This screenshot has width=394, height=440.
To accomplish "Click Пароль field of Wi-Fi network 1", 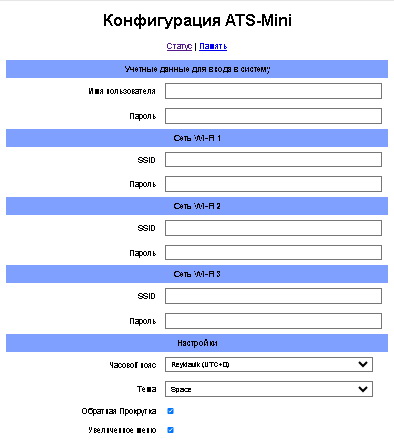I will (x=273, y=184).
